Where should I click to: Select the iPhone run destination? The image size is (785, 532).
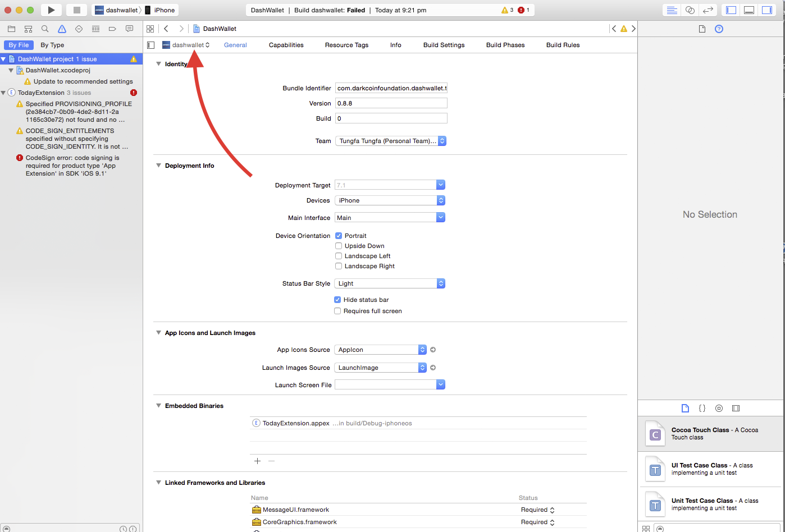(160, 10)
